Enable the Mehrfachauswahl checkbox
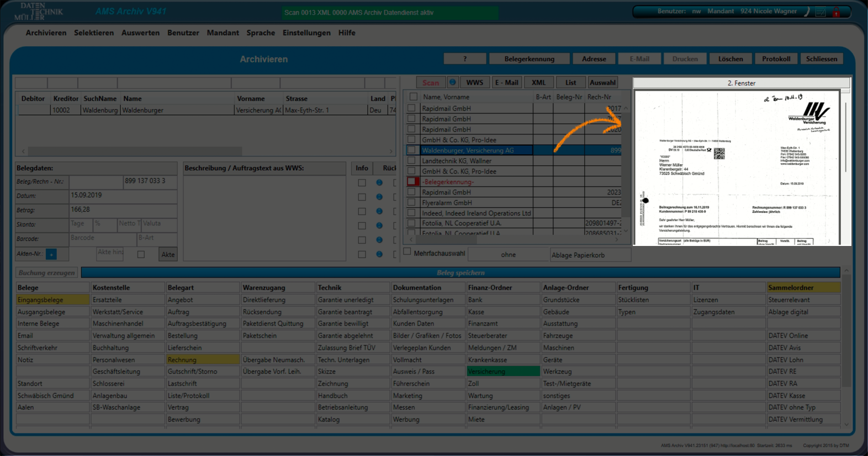 407,252
